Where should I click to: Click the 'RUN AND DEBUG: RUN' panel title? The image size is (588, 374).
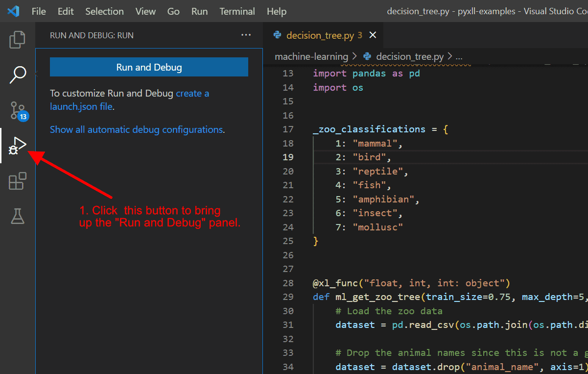tap(92, 35)
